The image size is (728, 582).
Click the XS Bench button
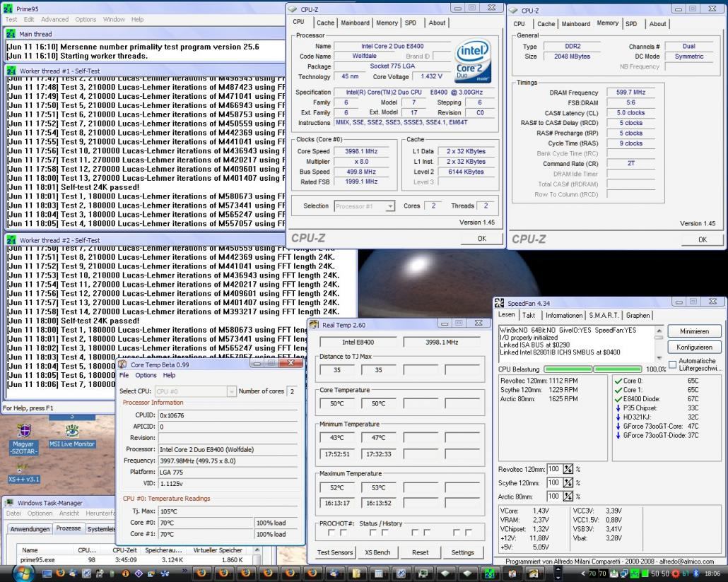[377, 552]
